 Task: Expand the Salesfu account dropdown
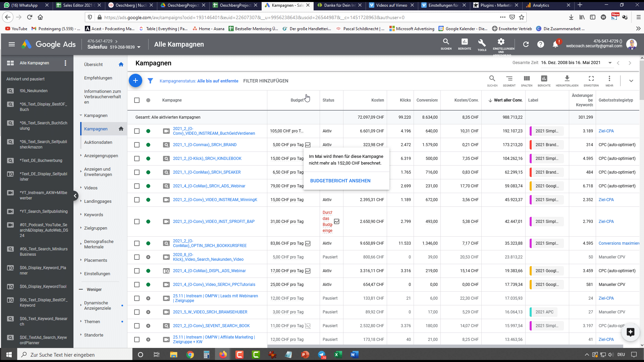pyautogui.click(x=139, y=47)
